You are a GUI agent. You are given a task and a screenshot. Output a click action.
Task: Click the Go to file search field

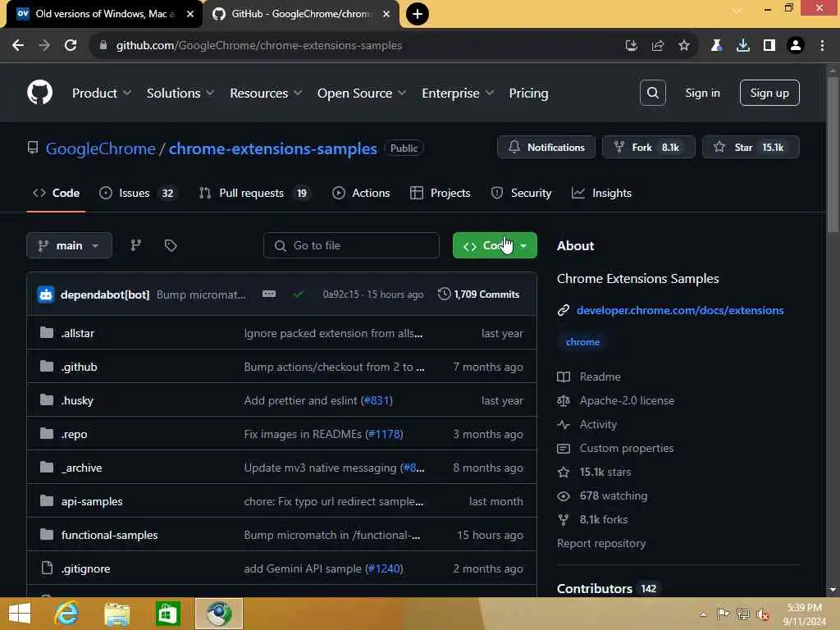(351, 245)
